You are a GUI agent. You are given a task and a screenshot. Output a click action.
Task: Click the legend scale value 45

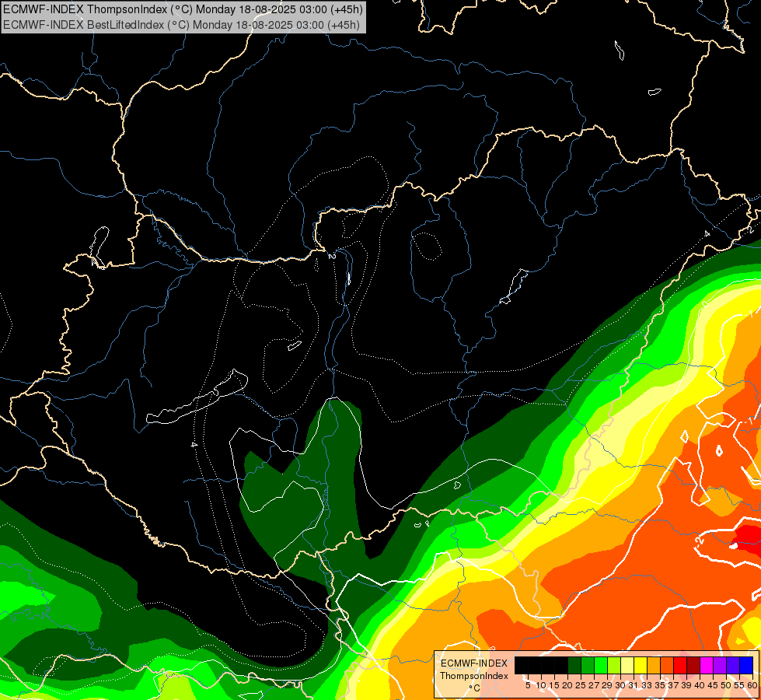713,685
